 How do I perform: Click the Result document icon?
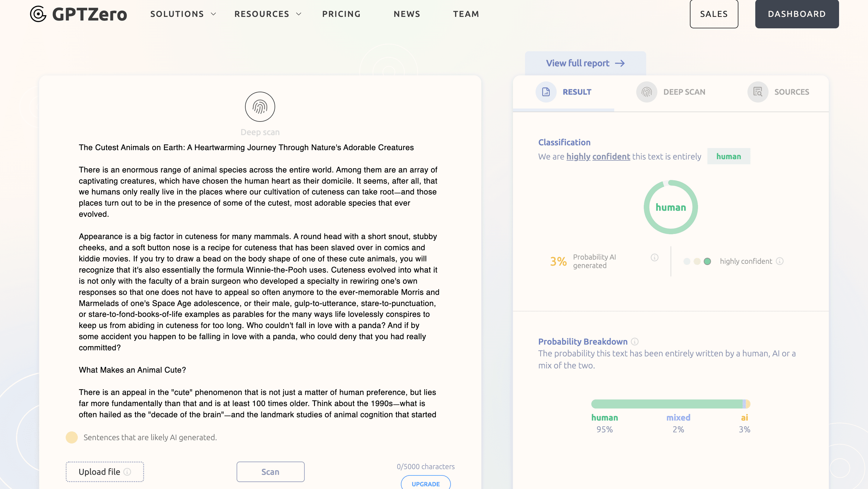coord(546,92)
